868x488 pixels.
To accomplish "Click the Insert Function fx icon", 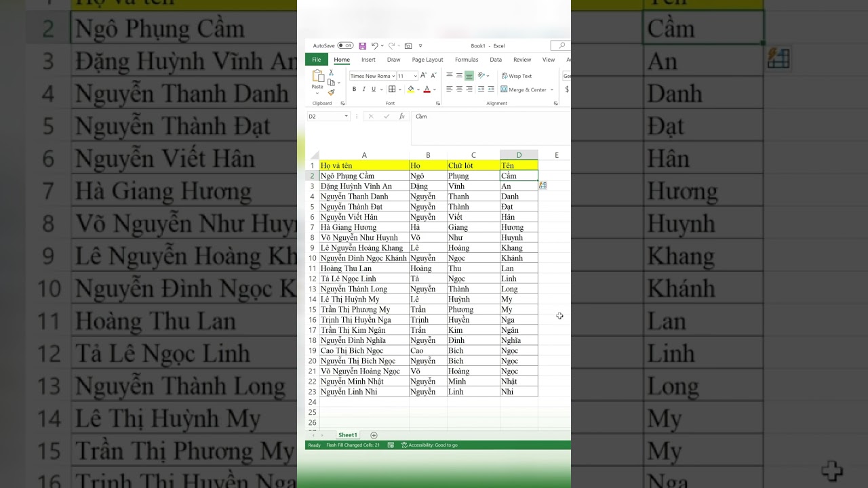I will click(401, 117).
